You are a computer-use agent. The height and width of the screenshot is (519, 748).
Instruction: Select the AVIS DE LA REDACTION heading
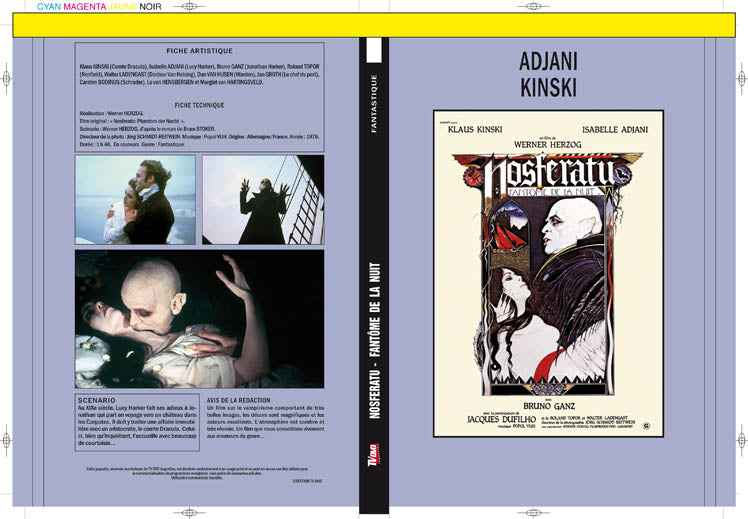pyautogui.click(x=239, y=400)
